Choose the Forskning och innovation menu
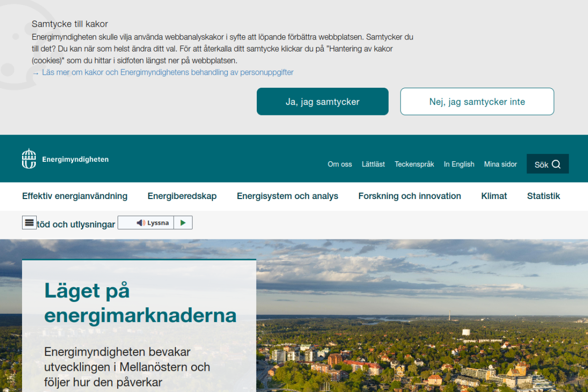588x392 pixels. 410,196
